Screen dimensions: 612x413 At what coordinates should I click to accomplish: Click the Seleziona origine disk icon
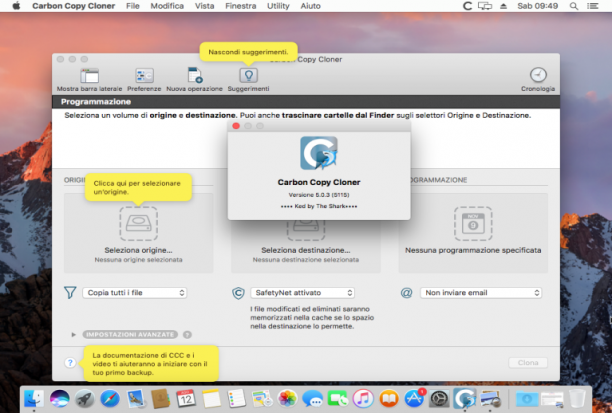coord(139,224)
